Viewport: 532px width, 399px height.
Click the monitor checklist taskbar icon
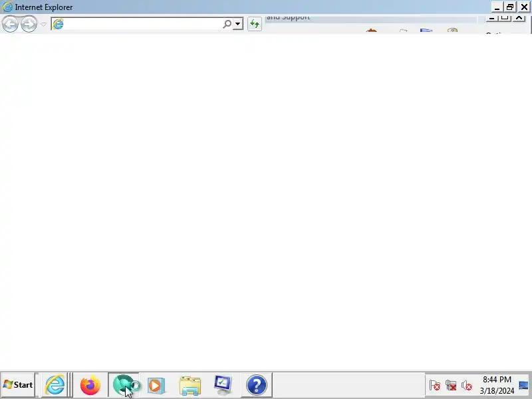pyautogui.click(x=223, y=385)
